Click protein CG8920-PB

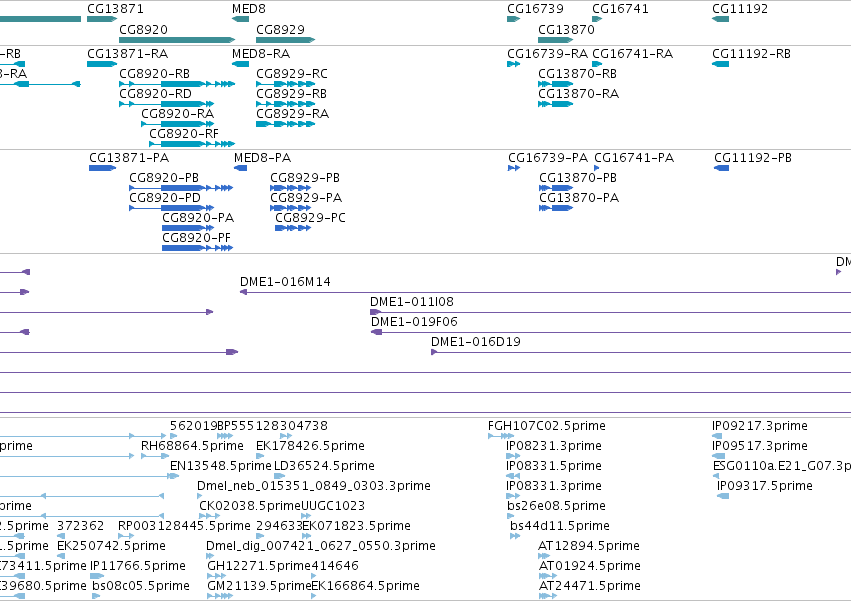pos(164,178)
